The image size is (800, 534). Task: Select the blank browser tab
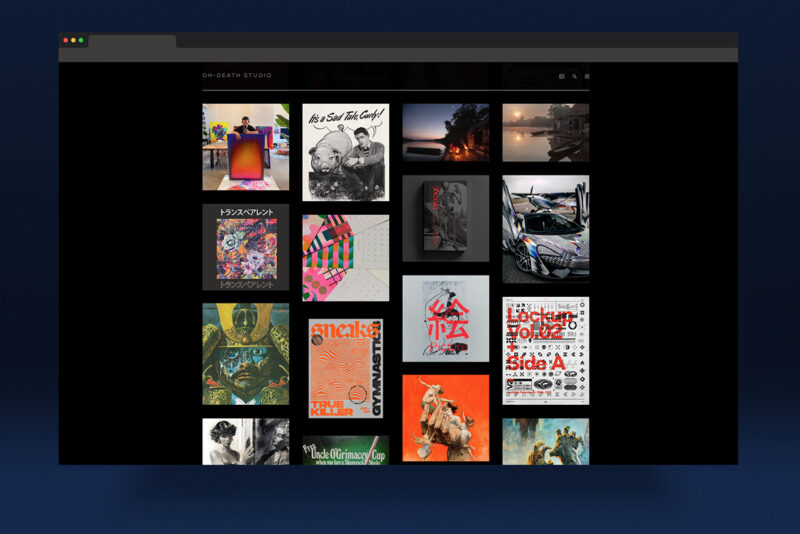click(x=132, y=41)
